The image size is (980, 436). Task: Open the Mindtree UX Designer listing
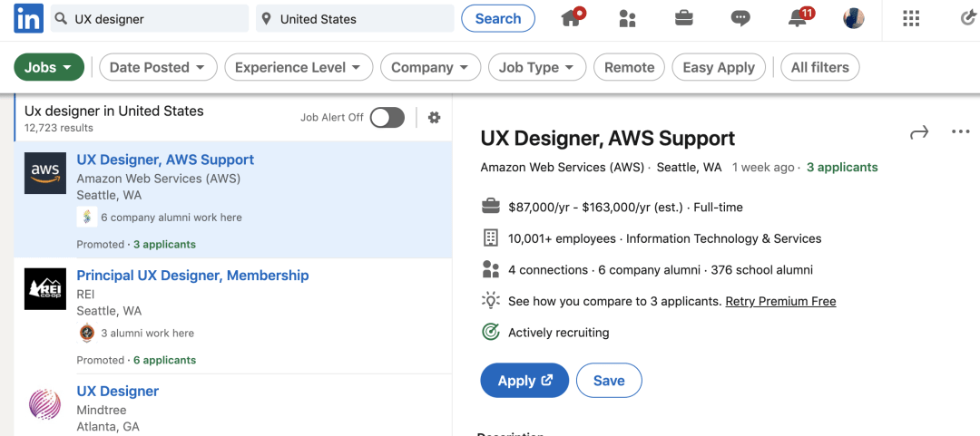point(117,391)
